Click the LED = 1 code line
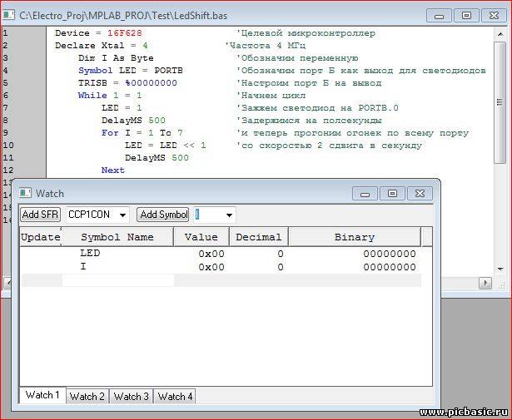This screenshot has width=512, height=420. pos(122,108)
